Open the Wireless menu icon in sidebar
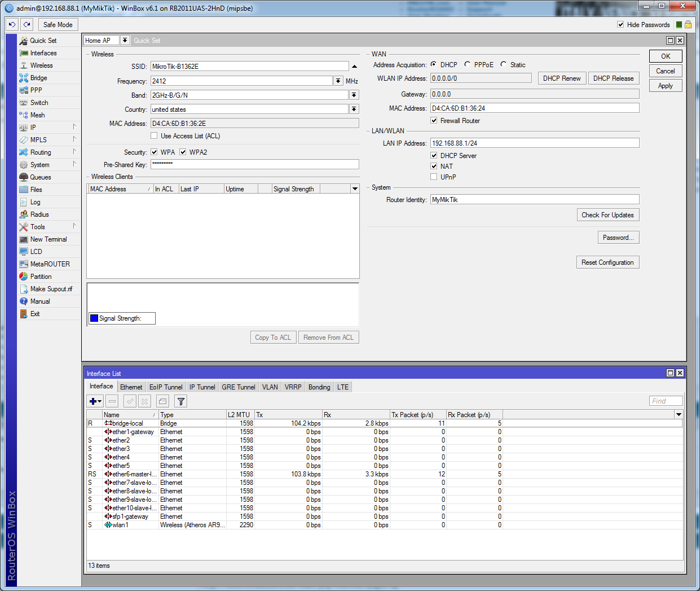 click(x=24, y=65)
